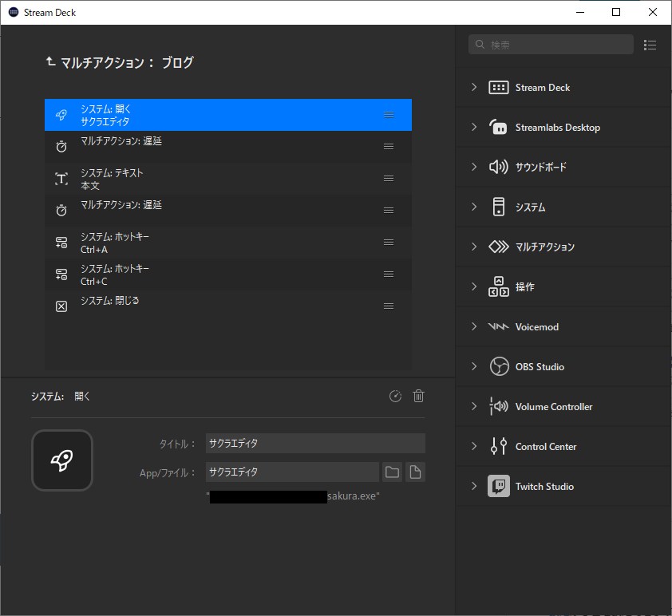Expand the マルチアクション category chevron

coord(474,247)
